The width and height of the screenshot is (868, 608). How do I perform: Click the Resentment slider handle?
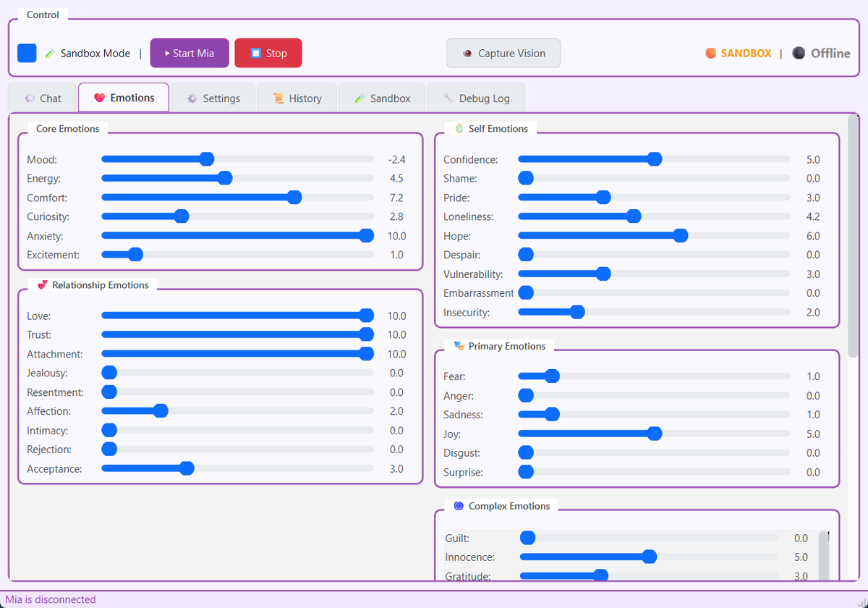click(109, 392)
